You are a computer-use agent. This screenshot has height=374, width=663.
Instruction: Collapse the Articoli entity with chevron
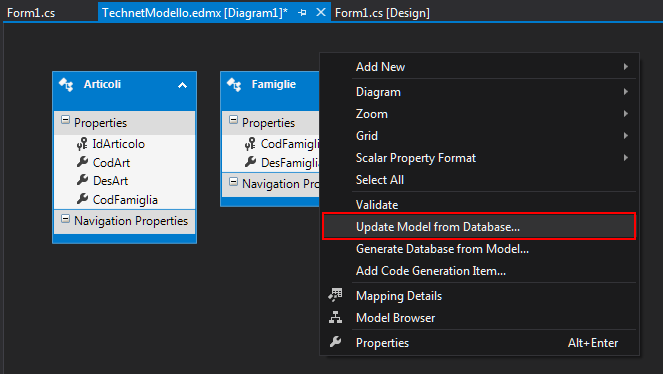[x=182, y=85]
